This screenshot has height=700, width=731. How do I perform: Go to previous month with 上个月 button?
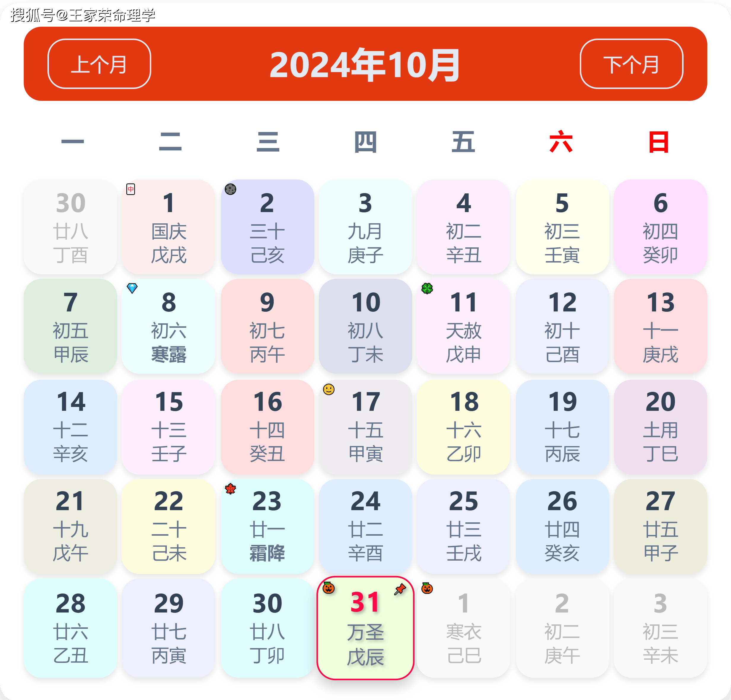tap(99, 64)
